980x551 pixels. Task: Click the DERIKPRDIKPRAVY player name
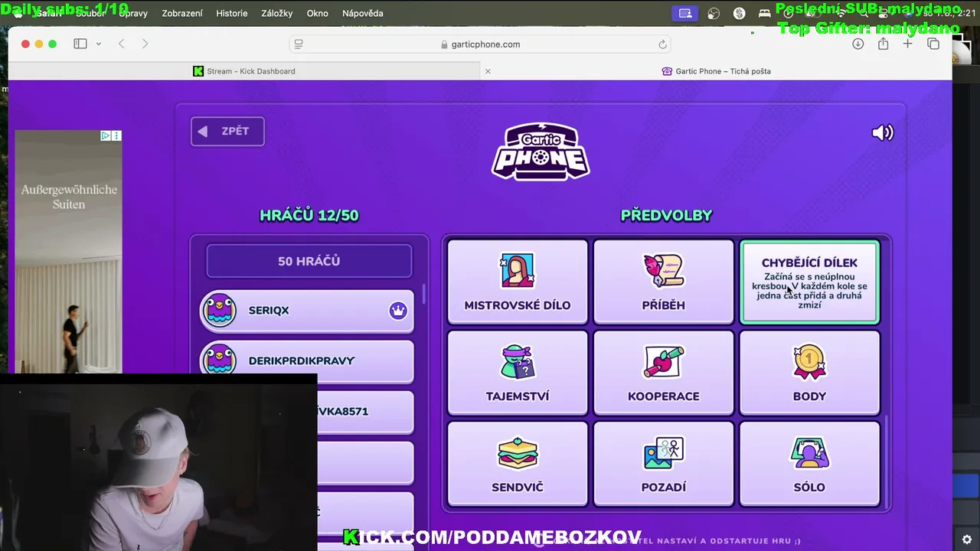click(302, 360)
